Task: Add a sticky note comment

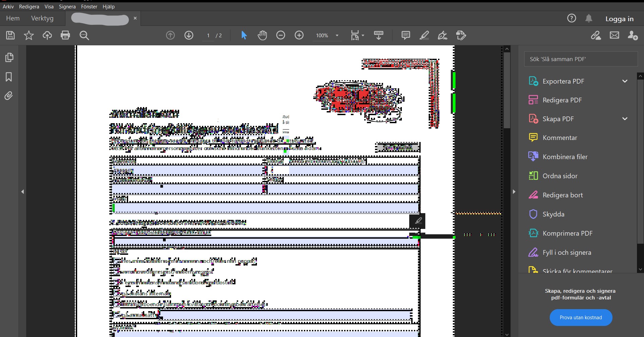Action: (406, 35)
